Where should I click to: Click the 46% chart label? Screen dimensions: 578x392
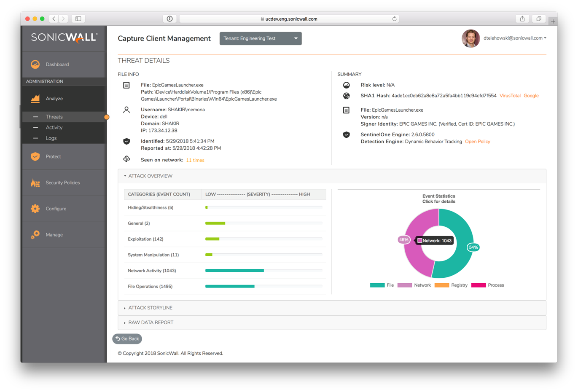coord(404,240)
